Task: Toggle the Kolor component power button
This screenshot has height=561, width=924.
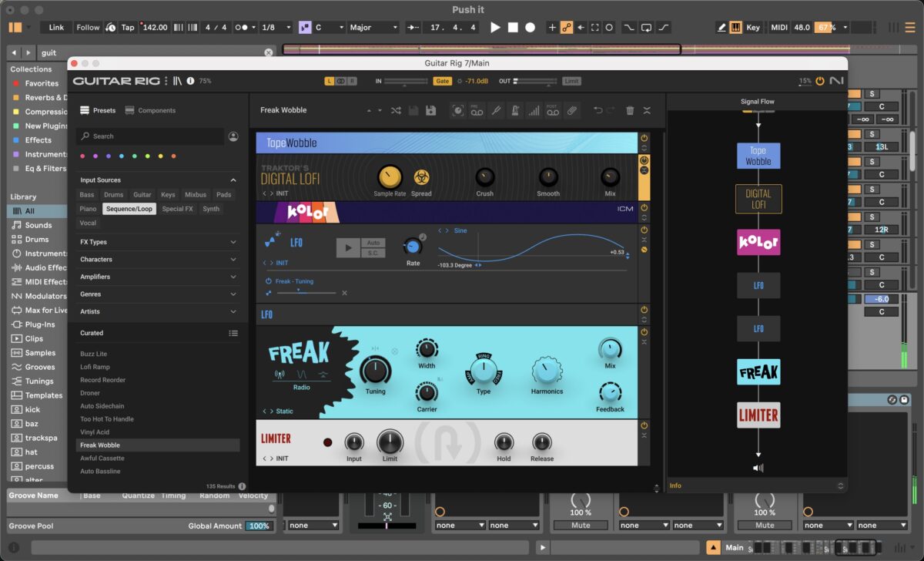Action: pyautogui.click(x=644, y=208)
